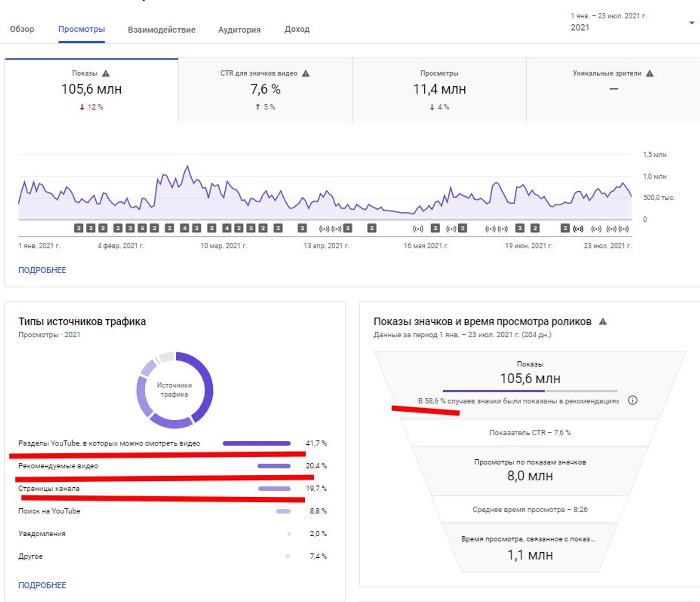Click warning triangle next to Показы metric
700x602 pixels.
coord(106,73)
